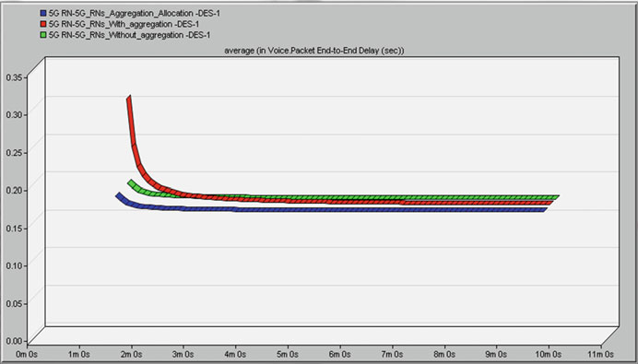Click the 11m 0s time axis label
Screen dimensions: 638x364
coord(600,354)
